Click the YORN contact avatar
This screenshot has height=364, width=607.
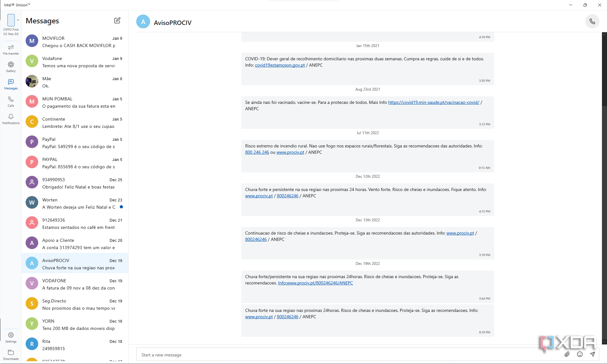coord(32,324)
